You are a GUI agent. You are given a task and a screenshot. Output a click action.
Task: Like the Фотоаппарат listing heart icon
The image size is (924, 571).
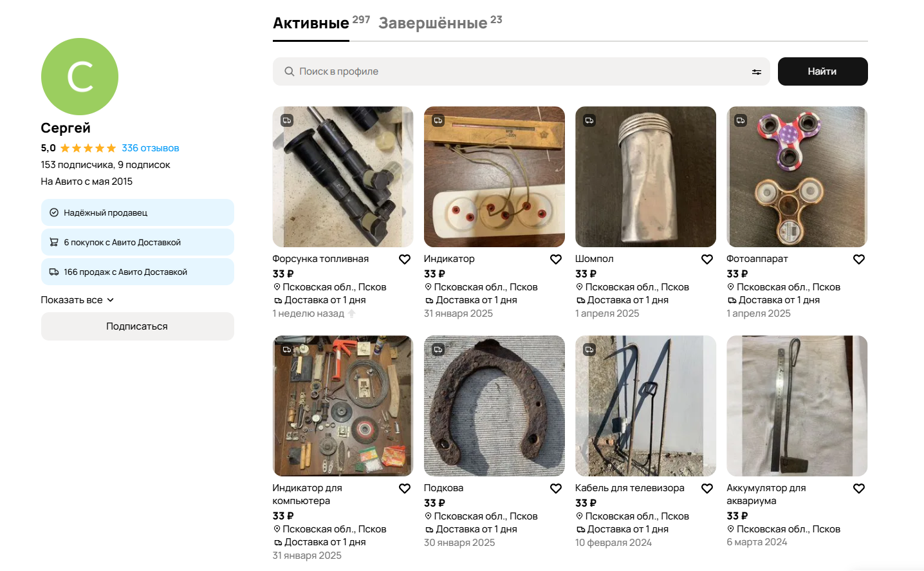point(859,259)
